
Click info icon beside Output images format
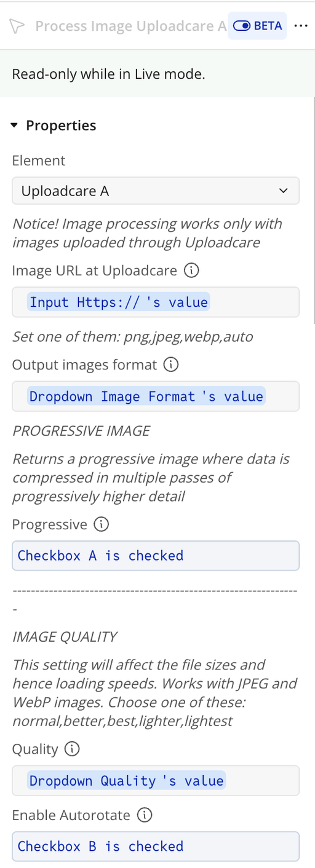[172, 365]
